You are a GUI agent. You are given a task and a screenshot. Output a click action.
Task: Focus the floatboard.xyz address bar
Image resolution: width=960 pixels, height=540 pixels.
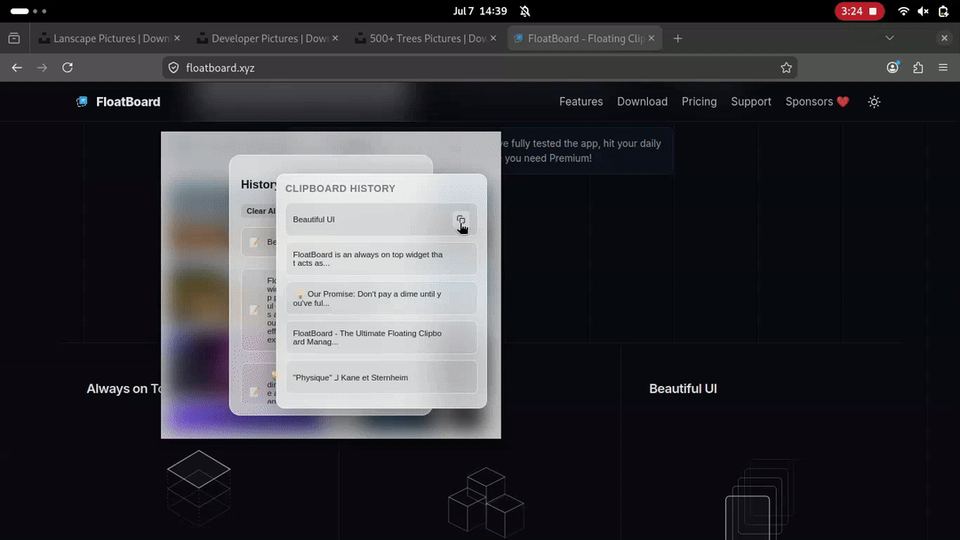click(479, 68)
